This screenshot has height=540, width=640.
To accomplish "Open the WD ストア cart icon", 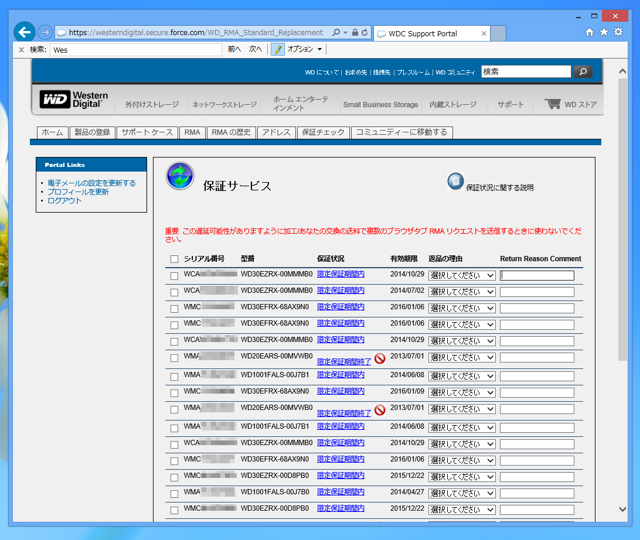I will coord(552,104).
